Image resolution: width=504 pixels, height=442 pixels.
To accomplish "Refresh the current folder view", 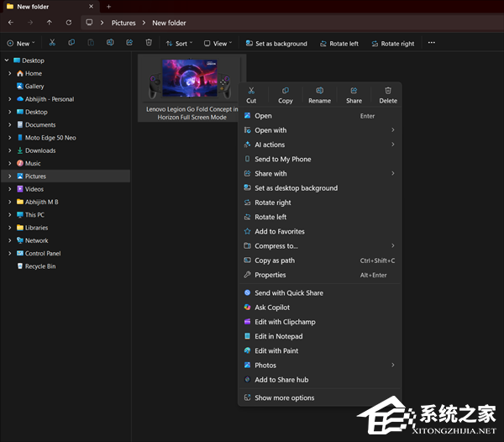I will click(69, 23).
